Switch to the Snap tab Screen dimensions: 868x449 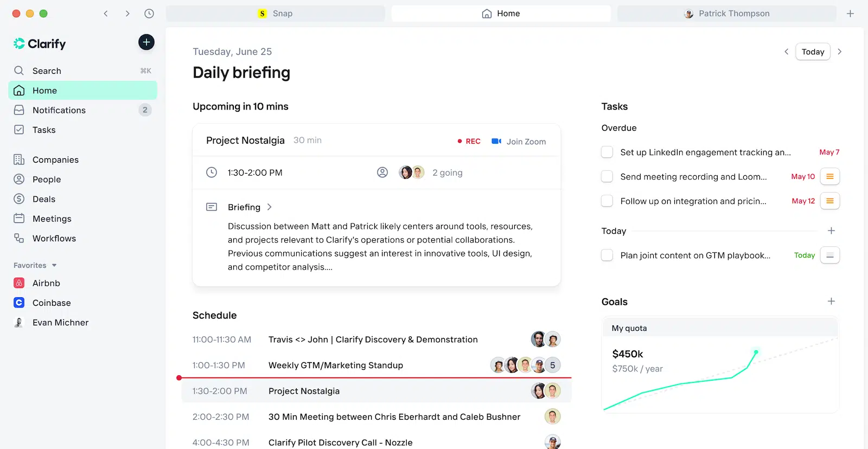pos(276,14)
